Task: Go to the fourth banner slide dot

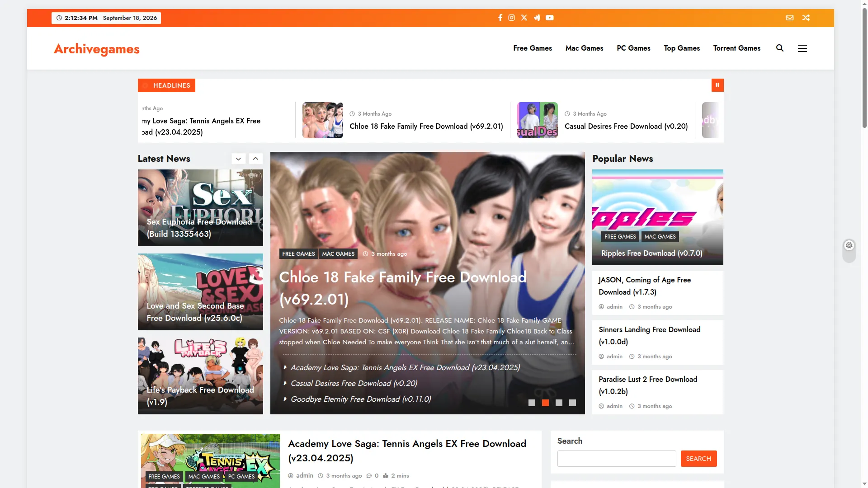Action: point(573,403)
